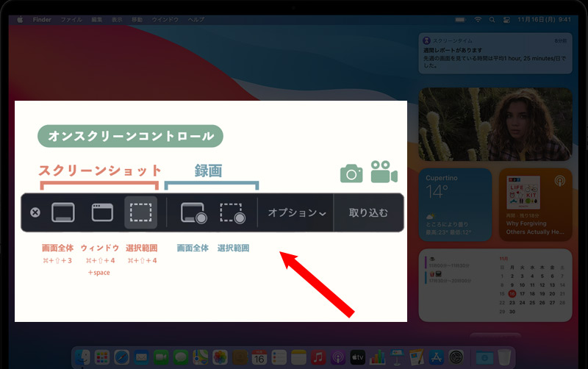588x369 pixels.
Task: Open Spotlight search icon
Action: click(492, 20)
